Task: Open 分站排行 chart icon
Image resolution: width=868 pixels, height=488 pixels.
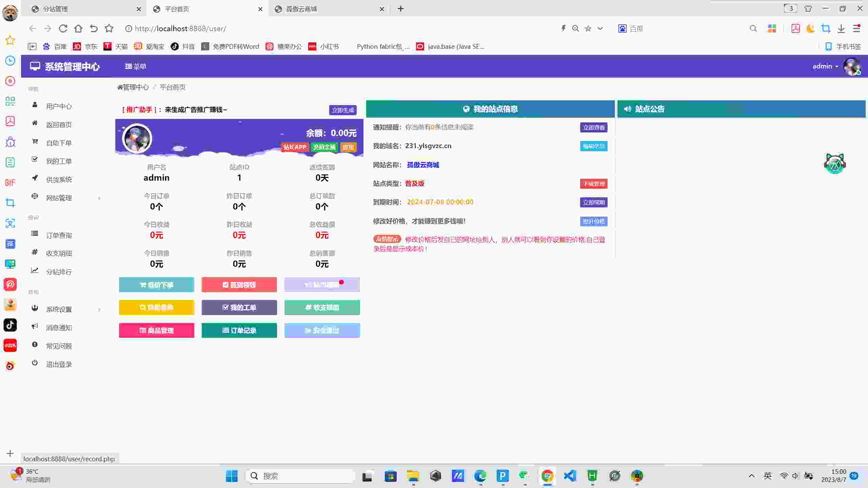Action: point(35,270)
